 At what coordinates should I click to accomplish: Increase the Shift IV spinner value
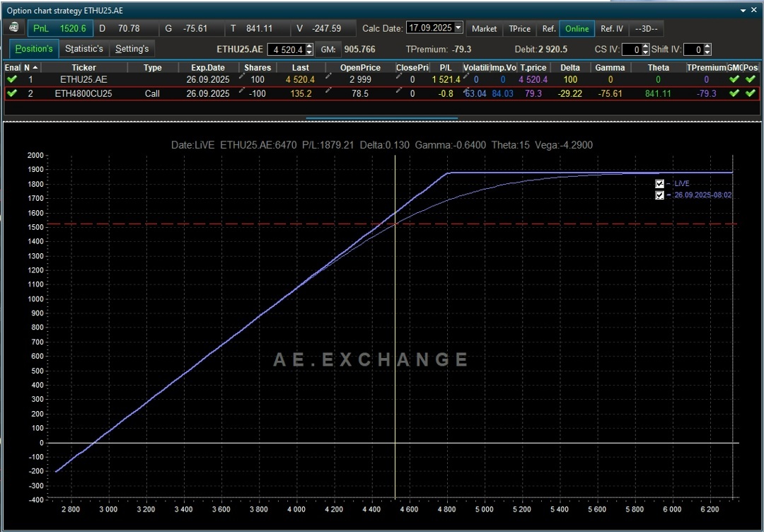coord(707,47)
